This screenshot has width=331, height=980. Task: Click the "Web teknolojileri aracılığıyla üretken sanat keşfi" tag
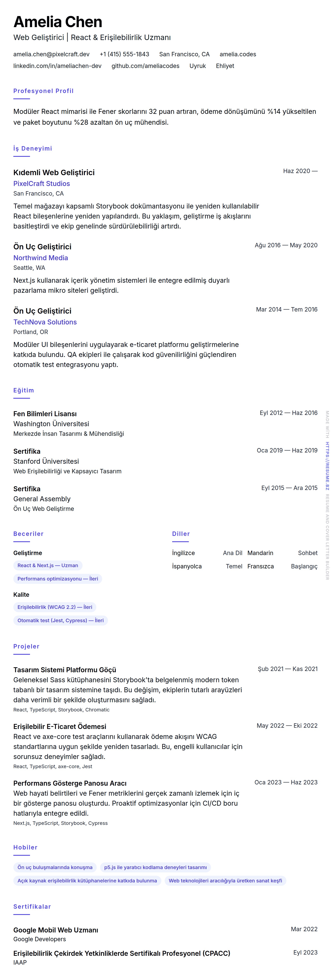(225, 880)
